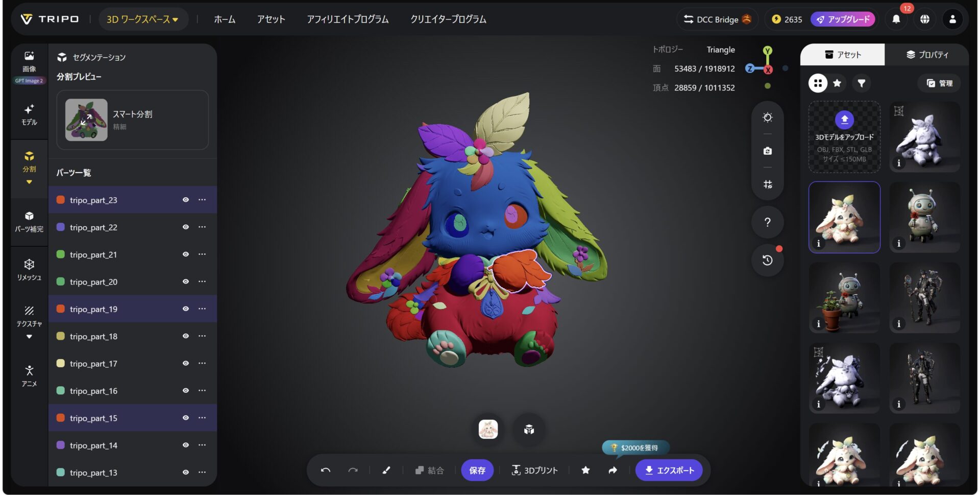Select the モデル sidebar tool
Image resolution: width=980 pixels, height=495 pixels.
tap(29, 115)
